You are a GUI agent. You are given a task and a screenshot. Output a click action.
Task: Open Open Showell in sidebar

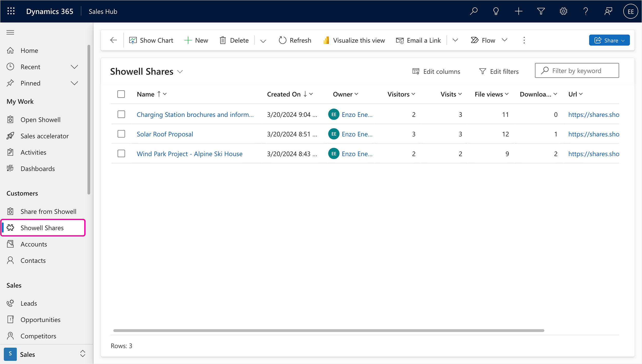coord(40,120)
